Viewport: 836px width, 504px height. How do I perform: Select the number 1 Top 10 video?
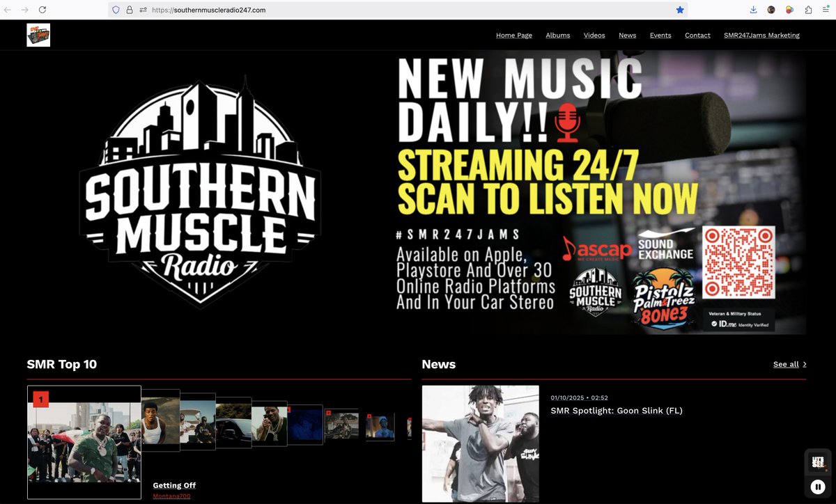click(84, 442)
